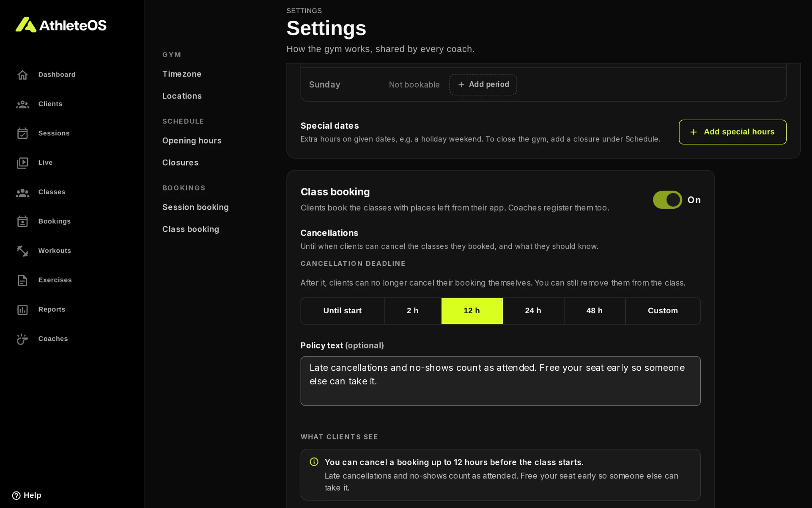Click the Help label in sidebar
The width and height of the screenshot is (812, 508).
[x=32, y=495]
